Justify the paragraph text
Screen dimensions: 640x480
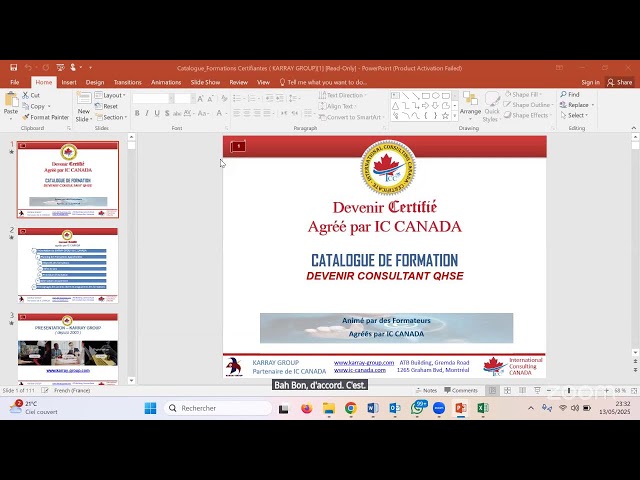[x=267, y=113]
